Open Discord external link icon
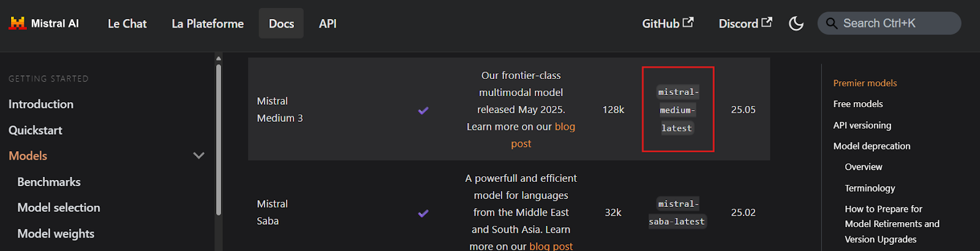The image size is (980, 251). pyautogui.click(x=767, y=22)
